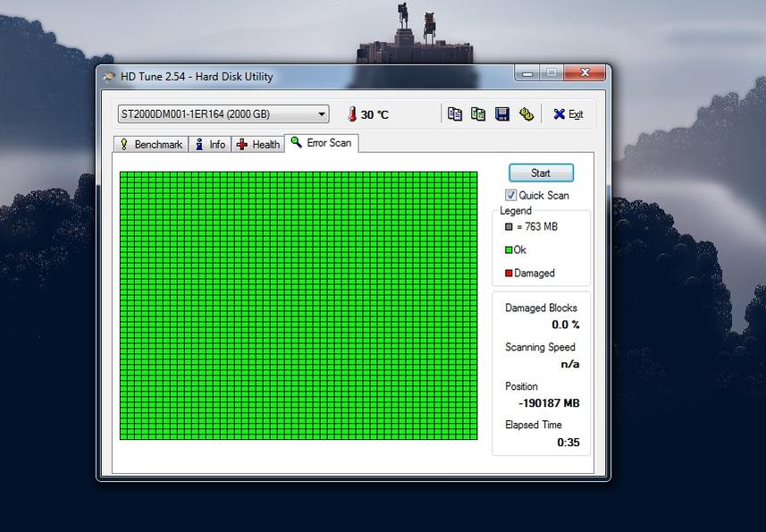Click the Legend group label

click(516, 210)
